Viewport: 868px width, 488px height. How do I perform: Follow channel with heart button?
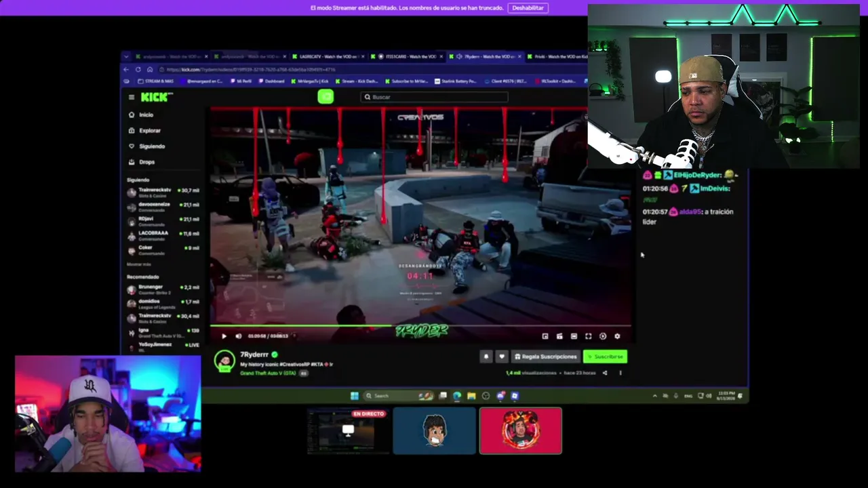pos(502,357)
